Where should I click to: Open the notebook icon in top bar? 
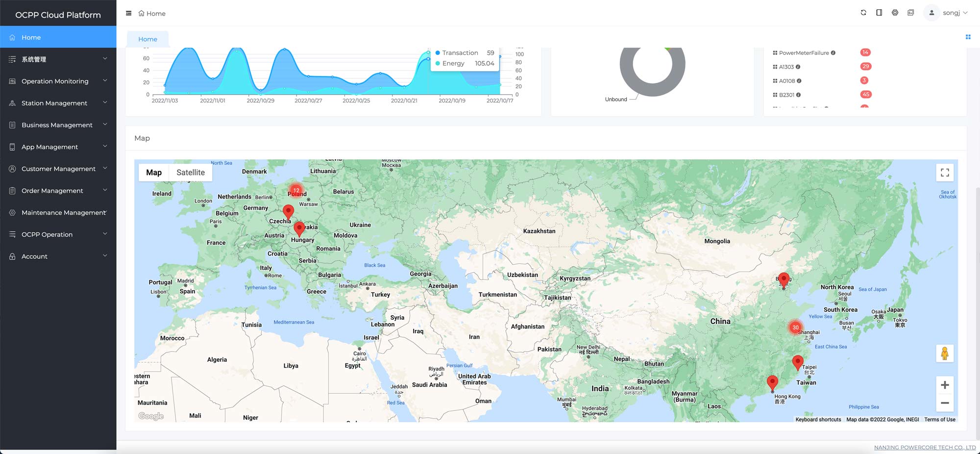(x=879, y=13)
